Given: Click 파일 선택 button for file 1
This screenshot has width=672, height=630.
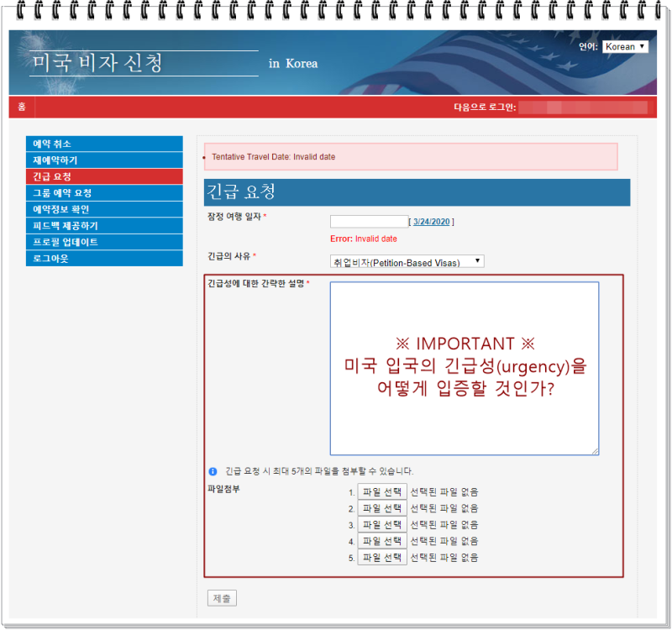Looking at the screenshot, I should click(382, 491).
